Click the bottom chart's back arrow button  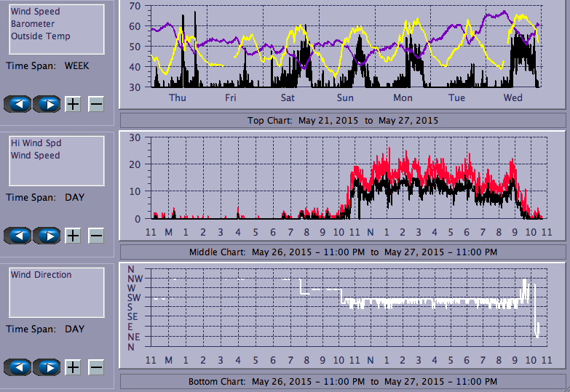pyautogui.click(x=17, y=367)
